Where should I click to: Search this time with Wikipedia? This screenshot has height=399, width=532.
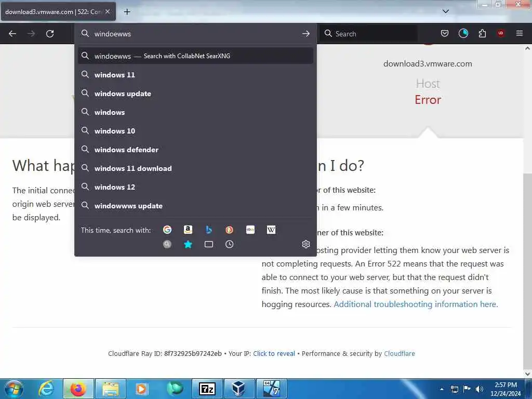click(271, 230)
